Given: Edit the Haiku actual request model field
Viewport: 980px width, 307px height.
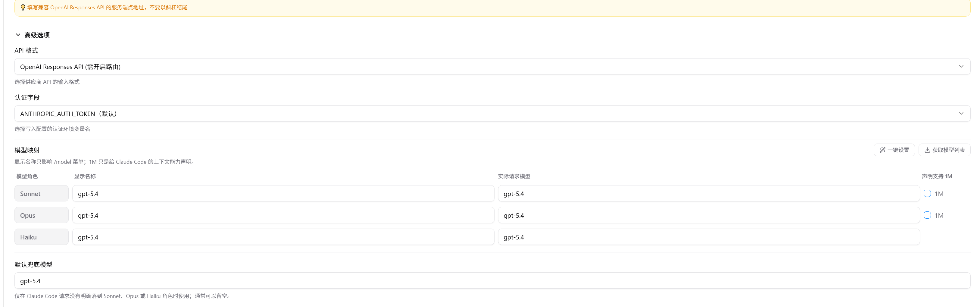Looking at the screenshot, I should point(709,237).
